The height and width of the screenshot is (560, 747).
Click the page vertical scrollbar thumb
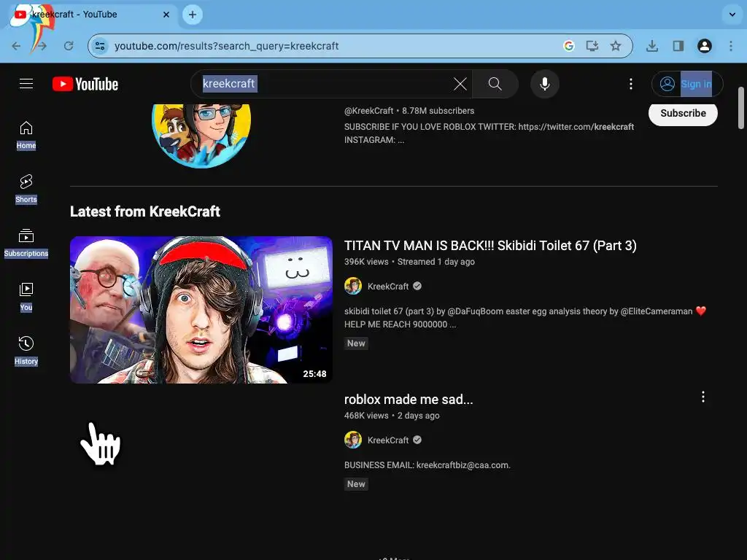coord(741,108)
